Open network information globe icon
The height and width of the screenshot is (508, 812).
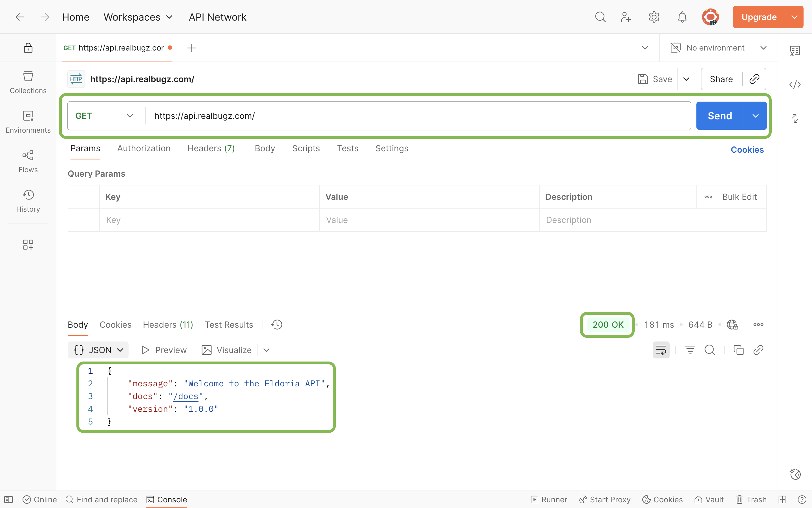[x=732, y=325]
